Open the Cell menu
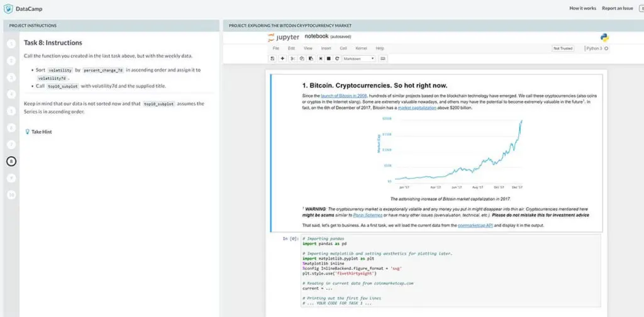 tap(343, 48)
